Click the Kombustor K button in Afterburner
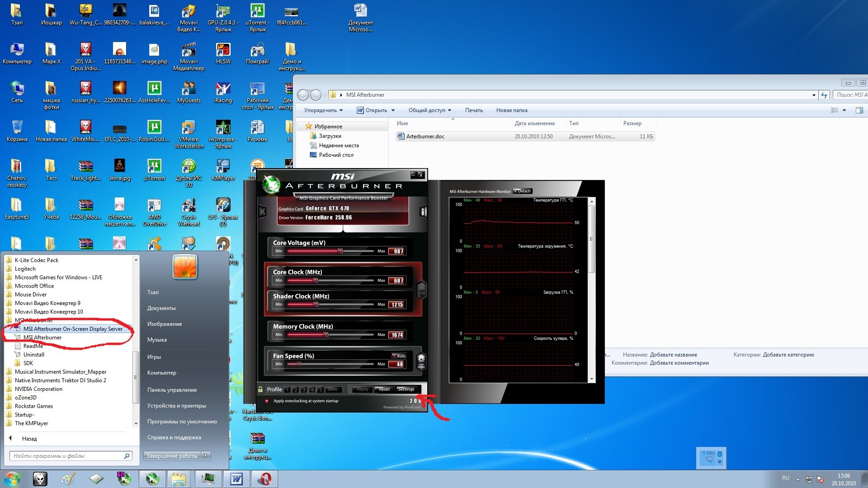This screenshot has height=488, width=868. click(x=263, y=211)
